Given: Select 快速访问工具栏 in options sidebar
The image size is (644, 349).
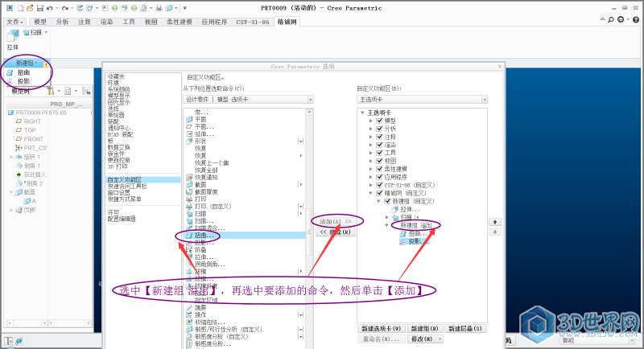Looking at the screenshot, I should pos(127,187).
